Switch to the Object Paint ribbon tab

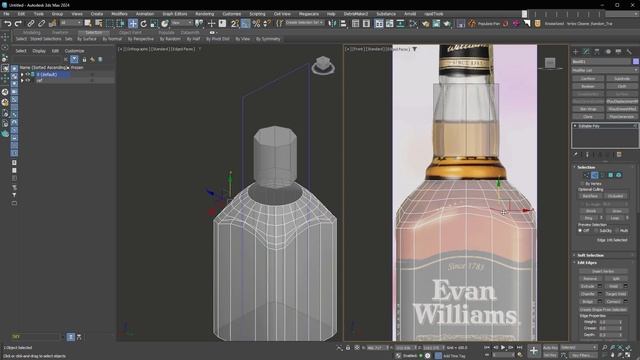(130, 32)
